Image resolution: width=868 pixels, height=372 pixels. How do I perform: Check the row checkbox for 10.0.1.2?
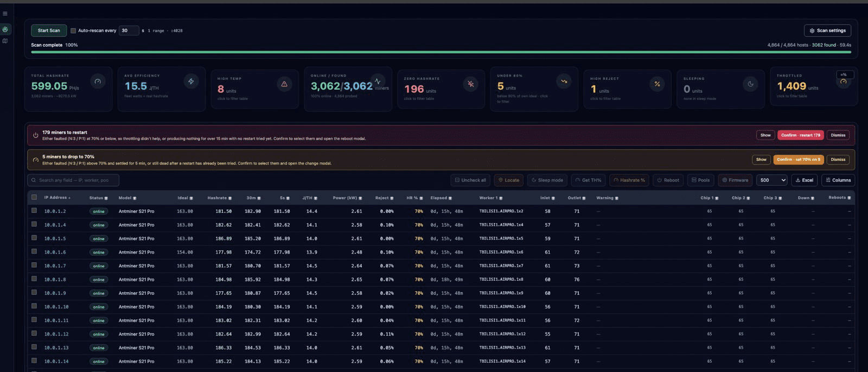pyautogui.click(x=34, y=211)
